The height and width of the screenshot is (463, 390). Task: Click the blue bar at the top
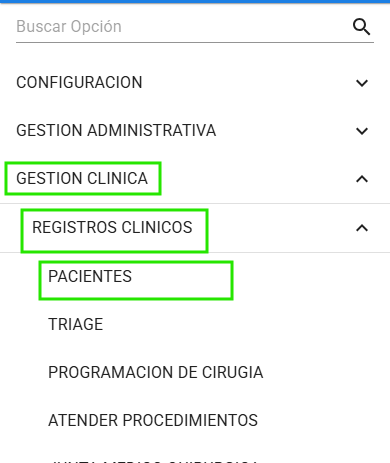[x=195, y=1]
